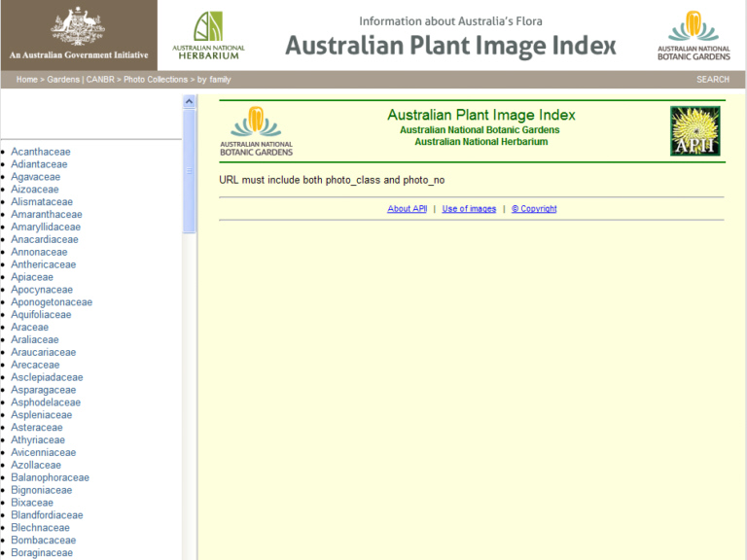The width and height of the screenshot is (747, 560).
Task: Click the URL must include error message
Action: point(332,180)
